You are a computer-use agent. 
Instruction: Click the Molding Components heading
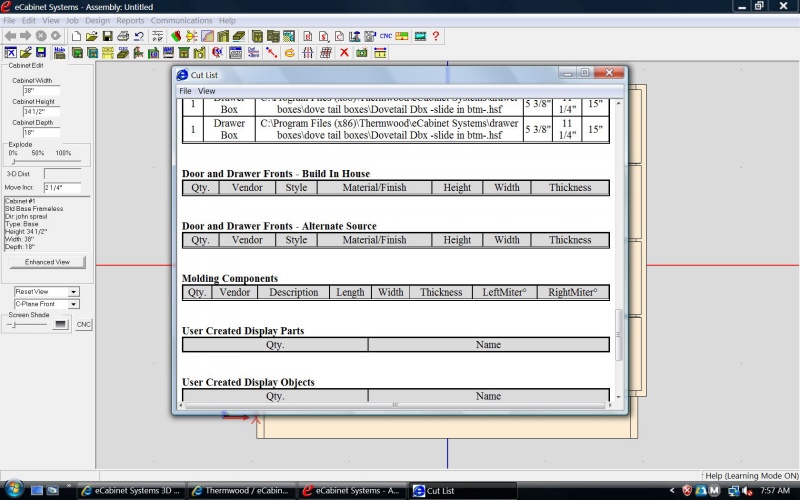point(230,278)
